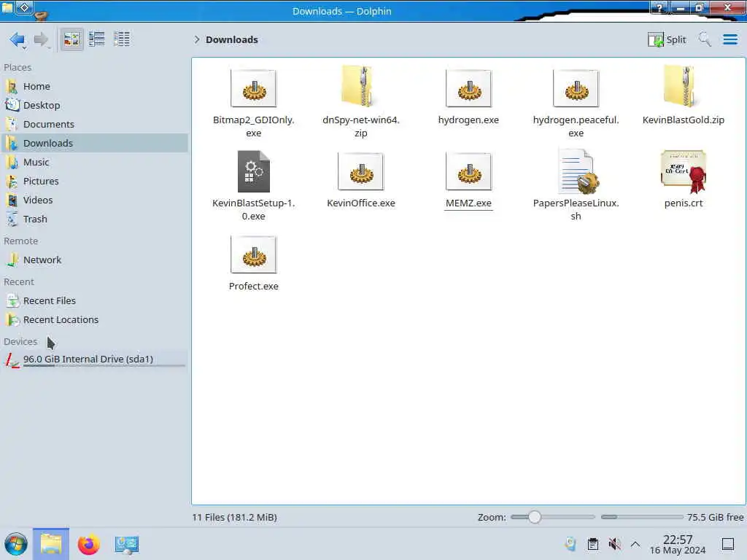Click the muted volume tray icon
This screenshot has height=560, width=747.
point(614,544)
